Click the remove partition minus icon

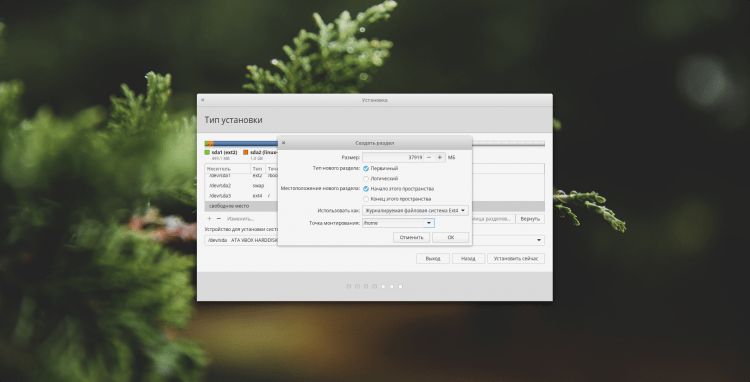[219, 218]
